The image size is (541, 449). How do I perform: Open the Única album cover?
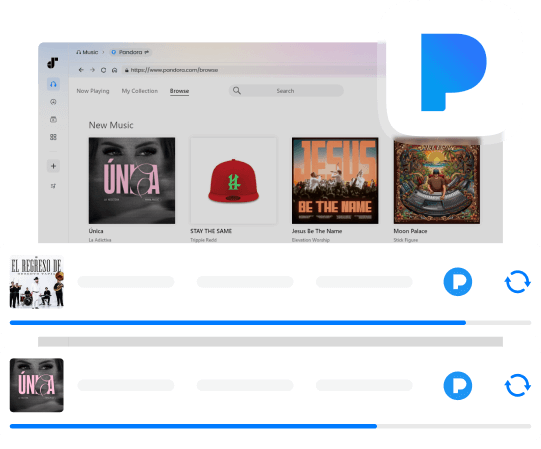click(x=132, y=180)
